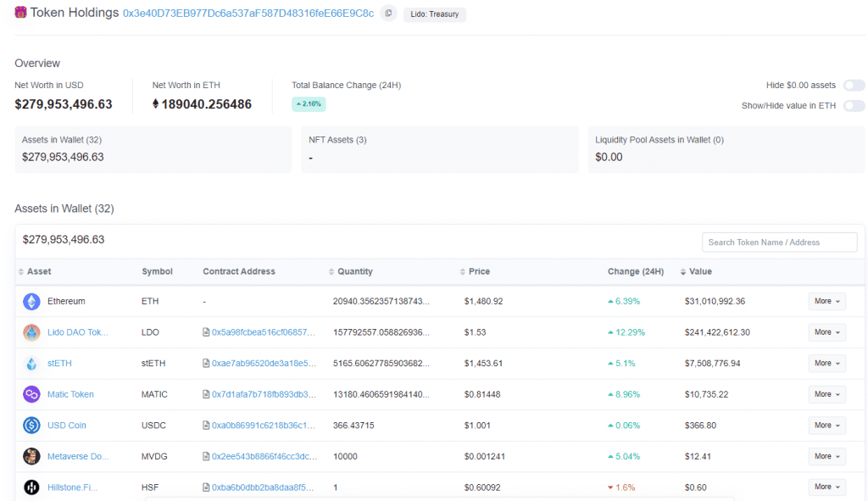Open contract address 0x2ee543b8866f46cc3dc...
This screenshot has height=501, width=868.
(264, 456)
